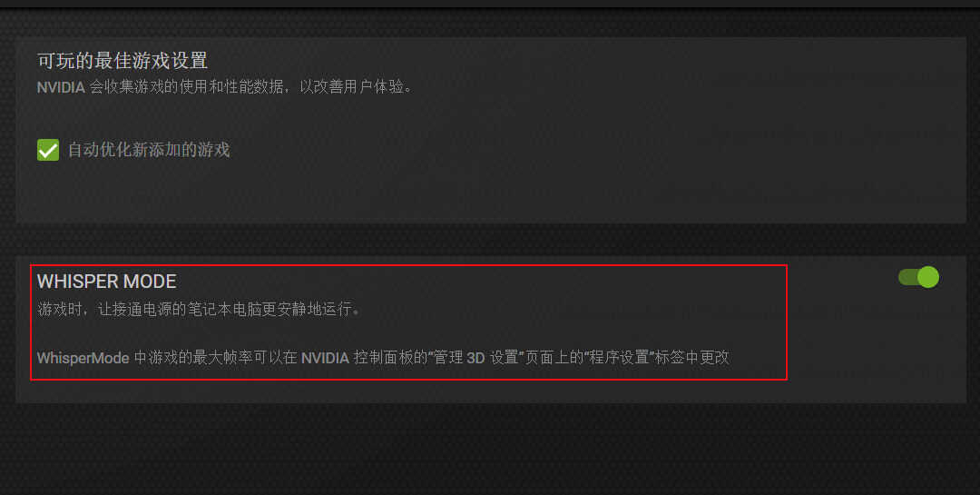
Task: Uncheck the 自动优化新添加的游戏 checkbox
Action: tap(48, 150)
